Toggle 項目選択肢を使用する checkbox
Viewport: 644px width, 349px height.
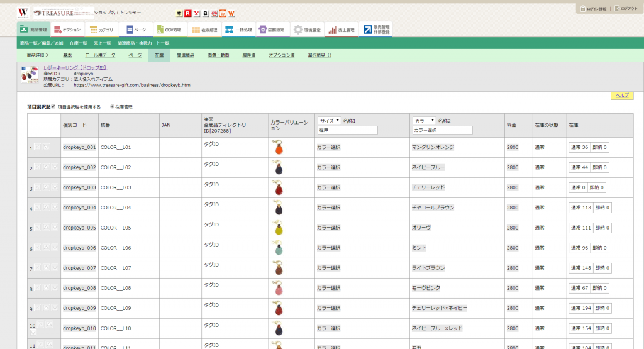click(53, 107)
